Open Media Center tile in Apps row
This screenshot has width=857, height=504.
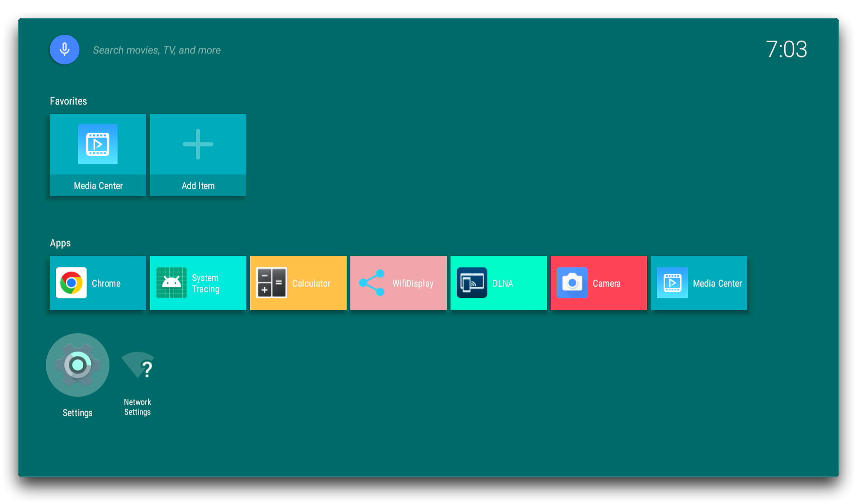tap(699, 283)
